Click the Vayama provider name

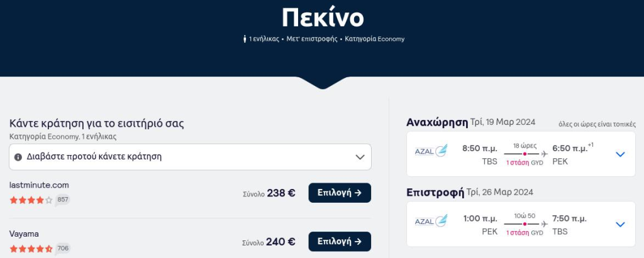pyautogui.click(x=24, y=234)
